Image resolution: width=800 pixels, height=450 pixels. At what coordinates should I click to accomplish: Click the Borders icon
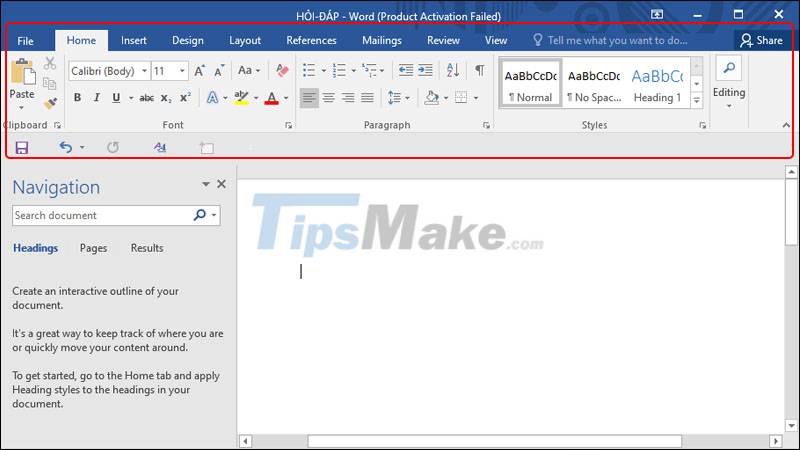(461, 97)
